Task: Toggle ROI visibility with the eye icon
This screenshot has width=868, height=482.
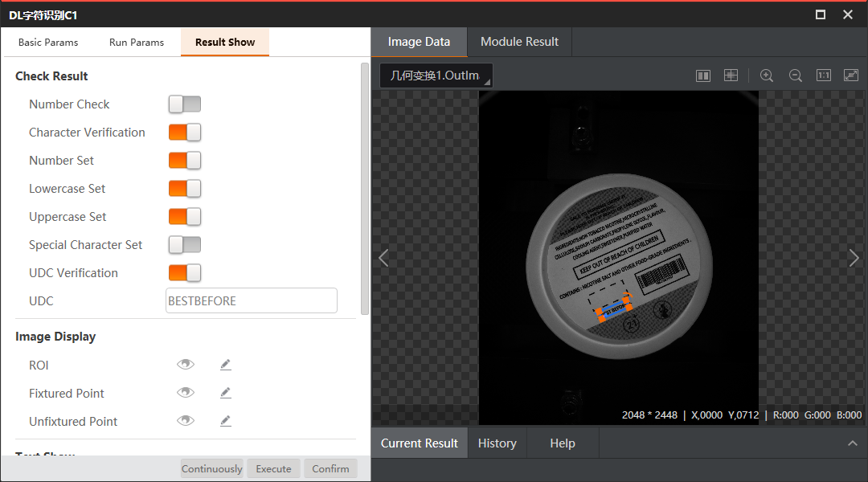Action: tap(186, 364)
